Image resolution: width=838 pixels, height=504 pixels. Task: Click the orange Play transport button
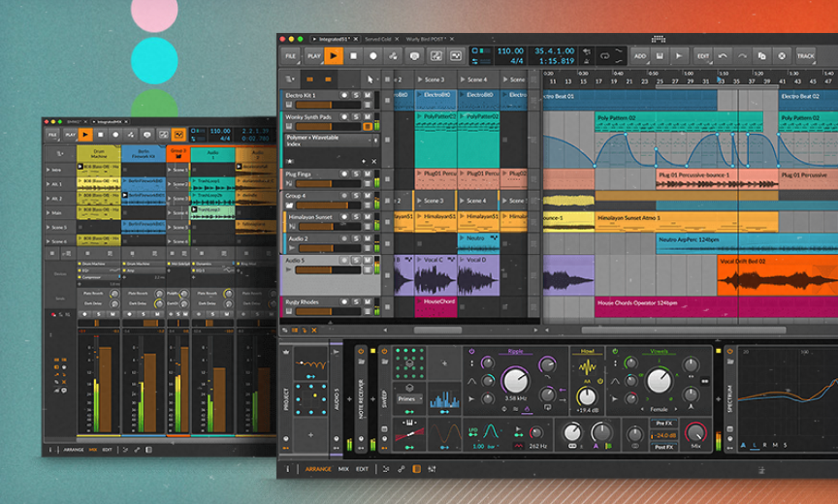pyautogui.click(x=334, y=56)
